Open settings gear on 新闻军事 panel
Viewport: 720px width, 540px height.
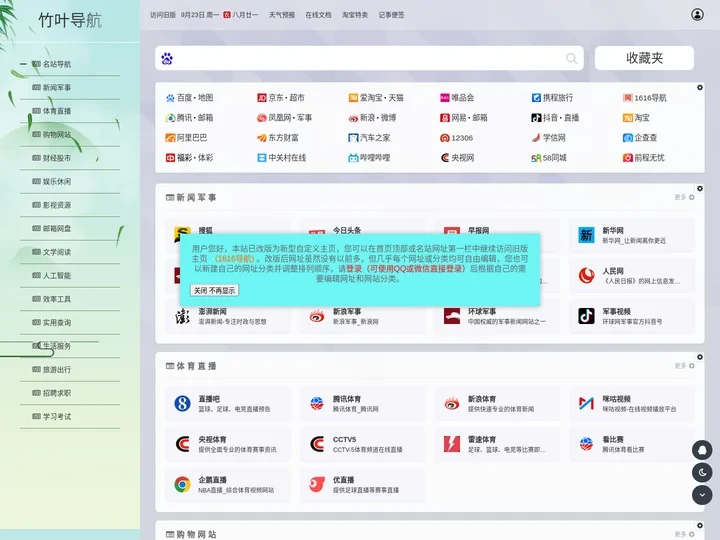pyautogui.click(x=700, y=188)
